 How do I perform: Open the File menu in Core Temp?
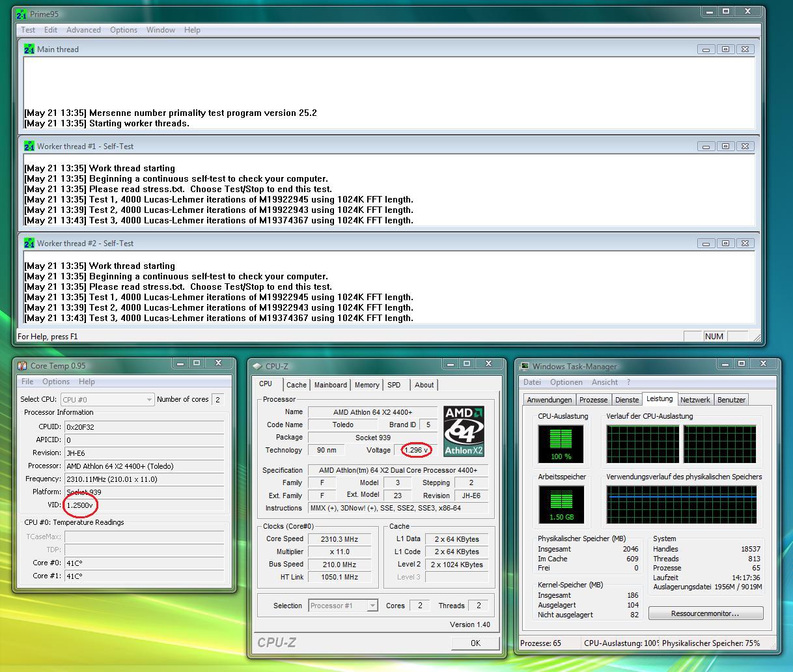click(27, 382)
